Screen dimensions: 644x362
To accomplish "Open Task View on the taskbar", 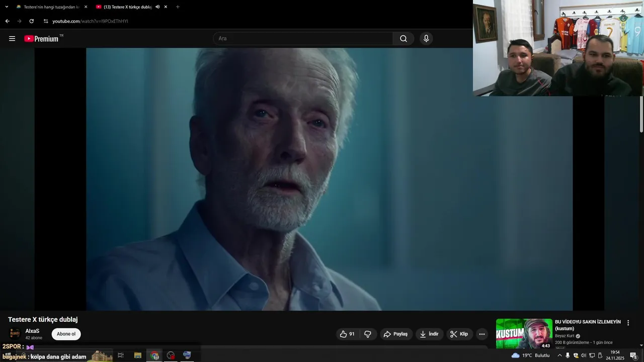I will [x=121, y=355].
